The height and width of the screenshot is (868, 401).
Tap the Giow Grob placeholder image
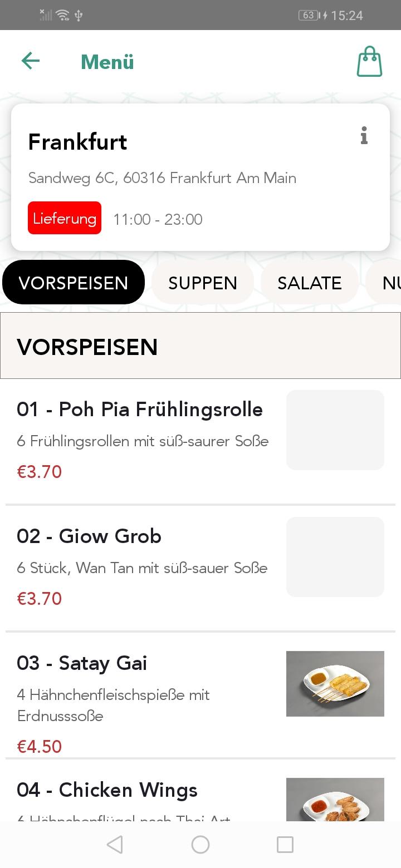335,557
